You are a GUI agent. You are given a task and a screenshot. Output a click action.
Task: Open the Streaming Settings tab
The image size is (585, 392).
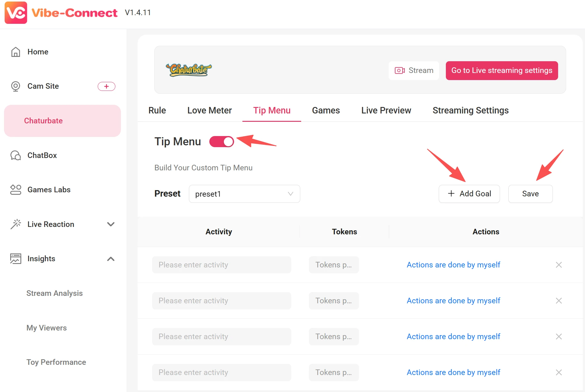[x=470, y=110]
